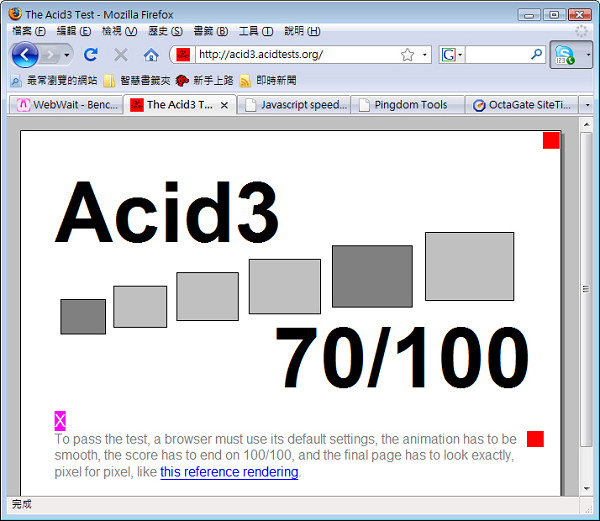The image size is (600, 521).
Task: Click the 70/100 score text
Action: 402,357
